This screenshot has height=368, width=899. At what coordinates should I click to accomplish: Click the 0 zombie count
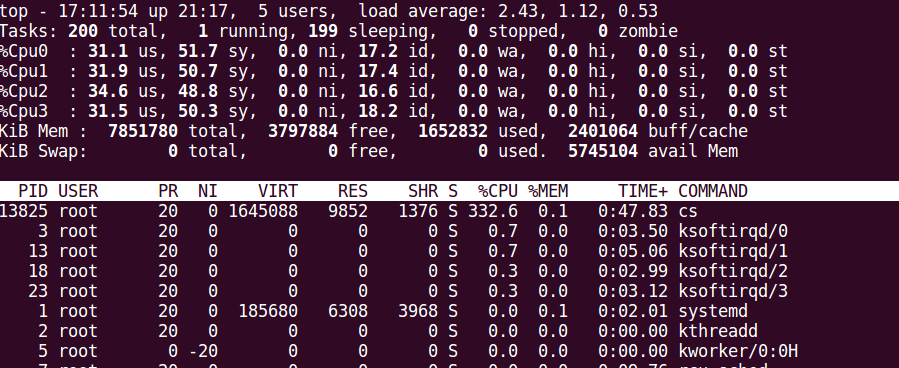(x=603, y=31)
